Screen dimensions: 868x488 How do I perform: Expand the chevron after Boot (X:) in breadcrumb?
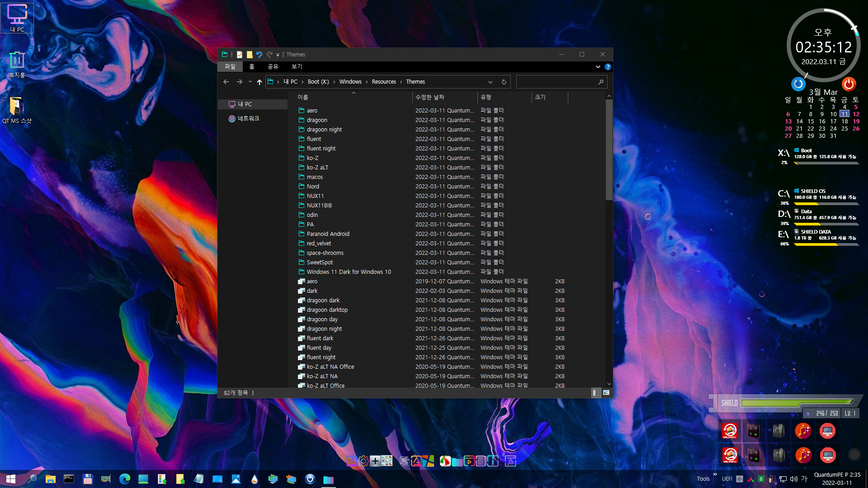[334, 82]
